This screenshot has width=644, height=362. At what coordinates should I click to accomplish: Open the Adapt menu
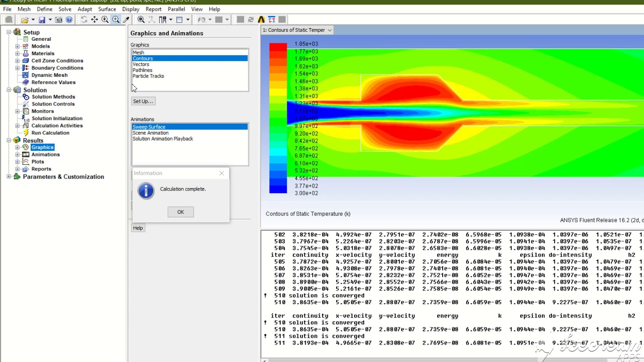click(x=85, y=9)
